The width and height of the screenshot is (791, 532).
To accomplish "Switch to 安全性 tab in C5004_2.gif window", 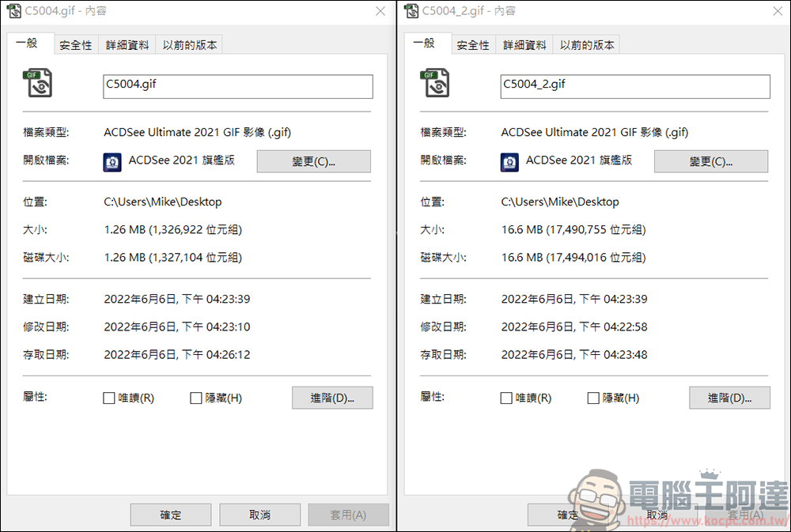I will pos(473,45).
